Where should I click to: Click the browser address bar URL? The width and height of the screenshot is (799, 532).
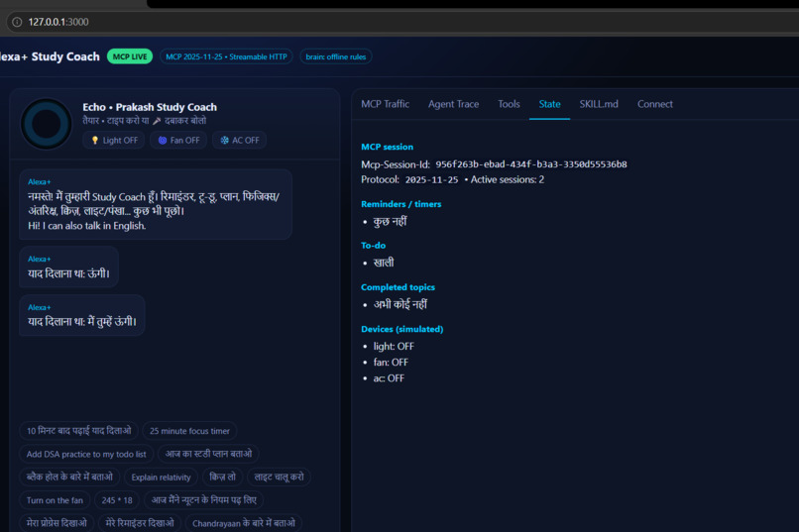pyautogui.click(x=58, y=22)
